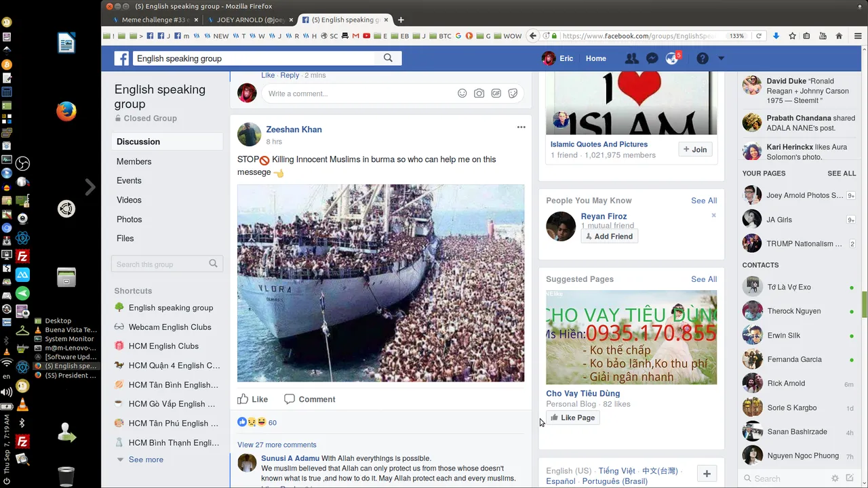Click the Write a comment field
This screenshot has height=488, width=868.
tap(359, 94)
